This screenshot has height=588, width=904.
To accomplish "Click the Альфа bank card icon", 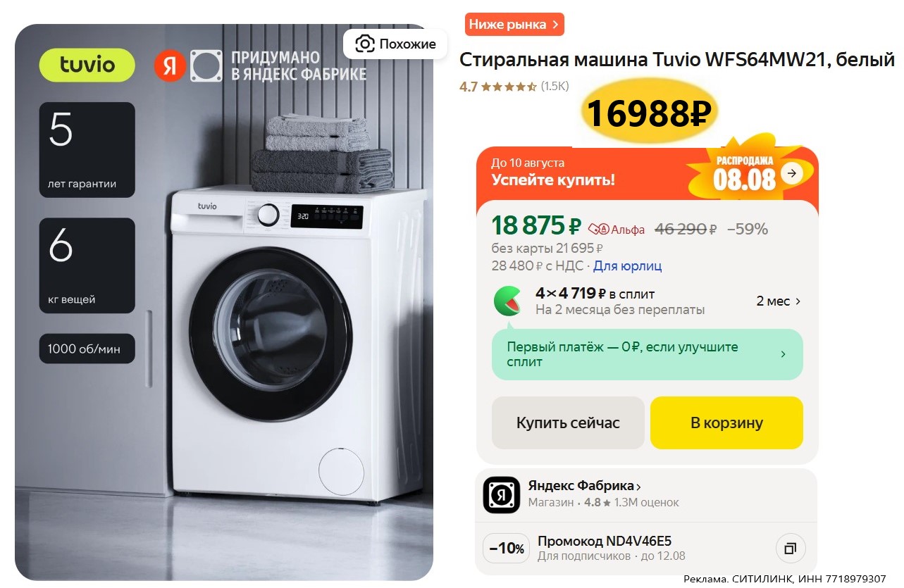I will click(598, 229).
